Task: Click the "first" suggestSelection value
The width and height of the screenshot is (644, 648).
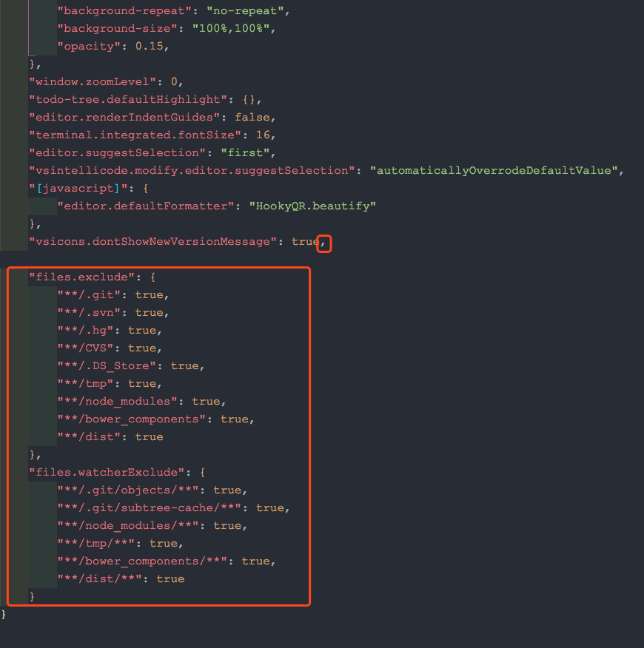Action: 245,152
